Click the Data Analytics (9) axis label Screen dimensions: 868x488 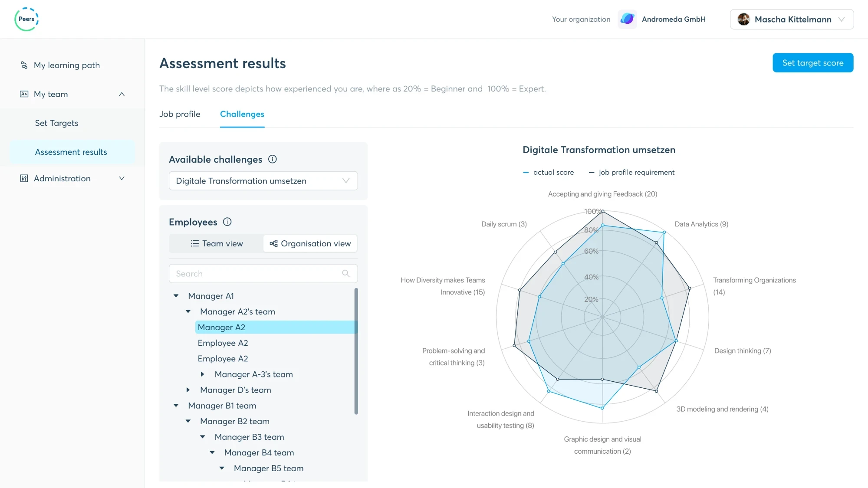click(x=701, y=224)
